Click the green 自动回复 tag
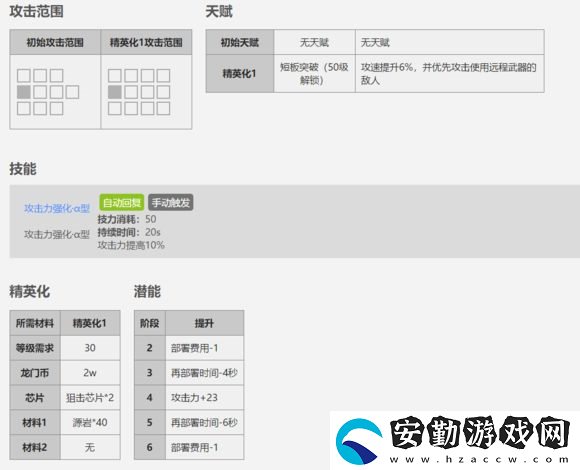This screenshot has height=470, width=580. [122, 202]
